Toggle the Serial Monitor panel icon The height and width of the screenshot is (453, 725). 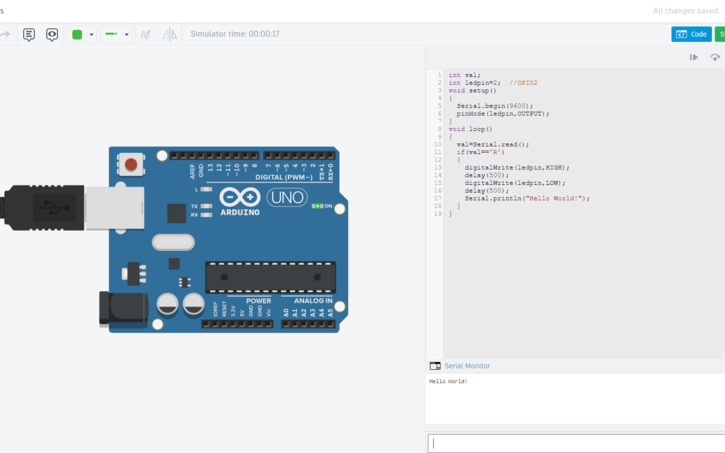[x=435, y=366]
